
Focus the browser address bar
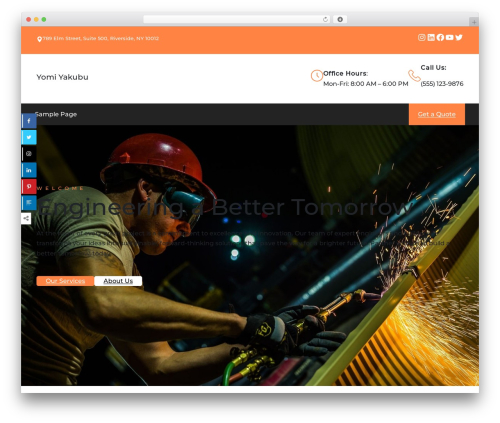(237, 20)
